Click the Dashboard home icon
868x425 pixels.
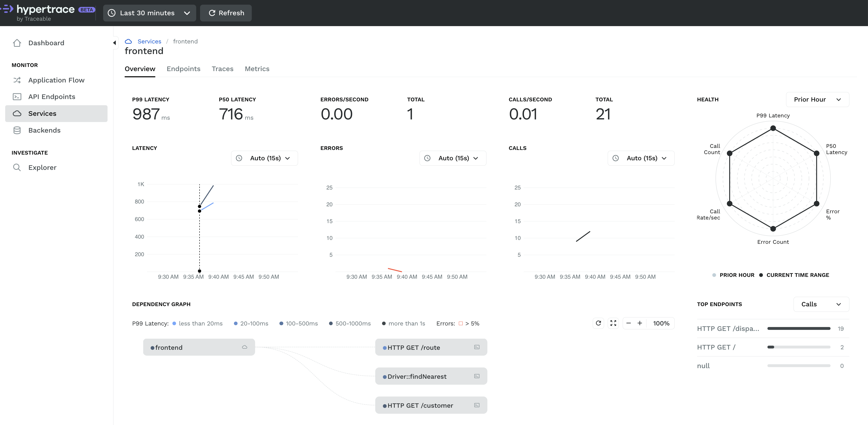tap(17, 43)
